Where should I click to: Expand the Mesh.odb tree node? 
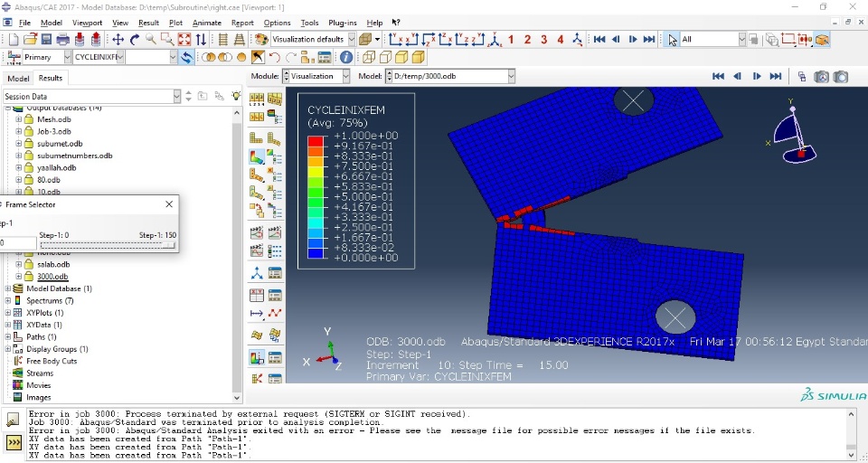point(18,119)
